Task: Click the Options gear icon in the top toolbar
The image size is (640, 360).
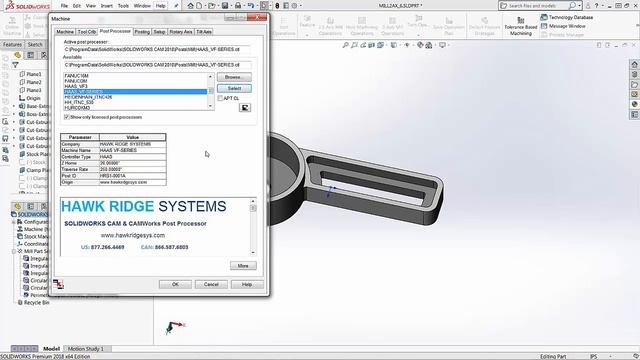Action: pos(294,6)
